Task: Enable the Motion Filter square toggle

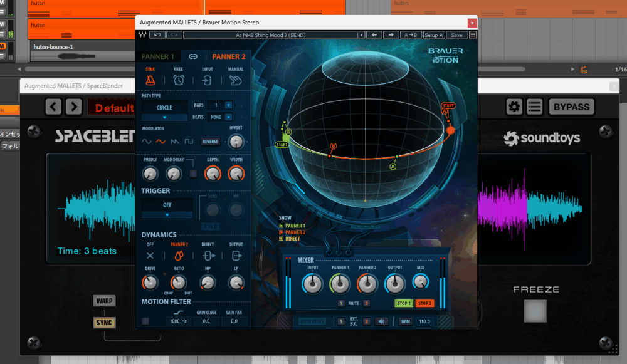Action: (145, 321)
